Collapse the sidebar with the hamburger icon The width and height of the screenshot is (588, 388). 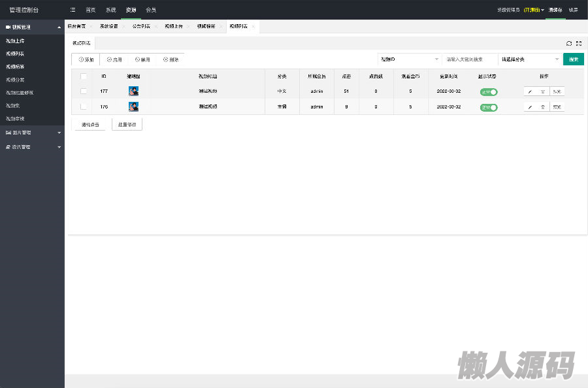(72, 10)
